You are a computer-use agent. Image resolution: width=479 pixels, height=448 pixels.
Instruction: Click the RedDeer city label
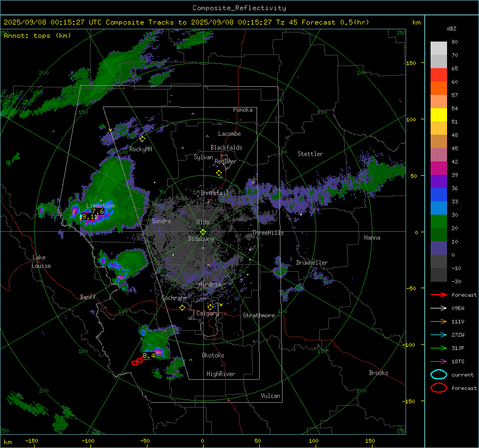[x=226, y=161]
